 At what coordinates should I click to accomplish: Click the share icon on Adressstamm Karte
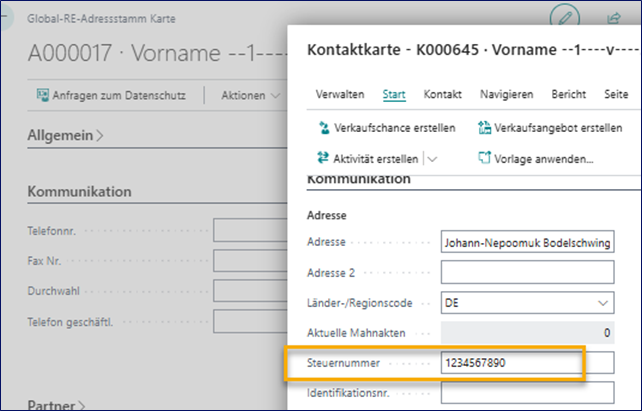[613, 18]
